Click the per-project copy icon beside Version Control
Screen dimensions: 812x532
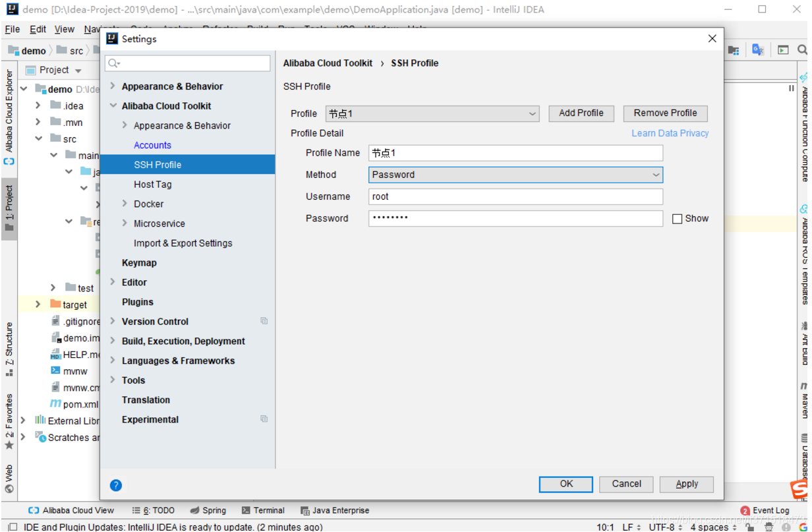pos(264,321)
